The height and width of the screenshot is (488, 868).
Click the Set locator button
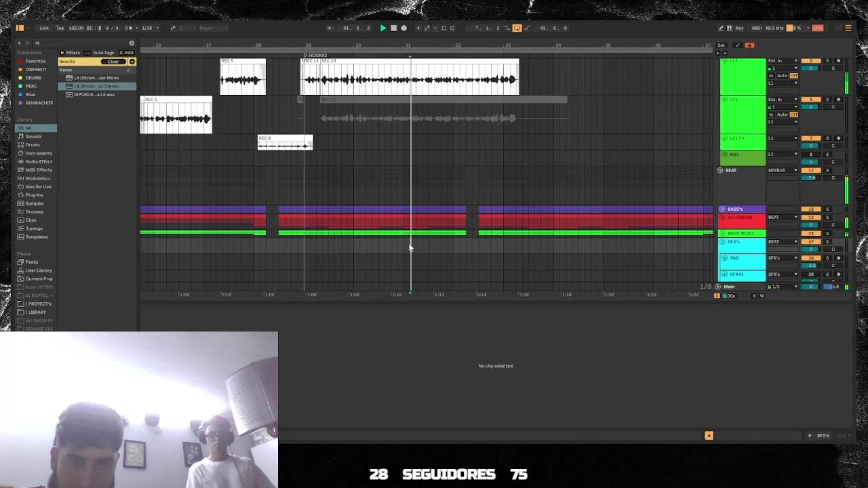(721, 45)
